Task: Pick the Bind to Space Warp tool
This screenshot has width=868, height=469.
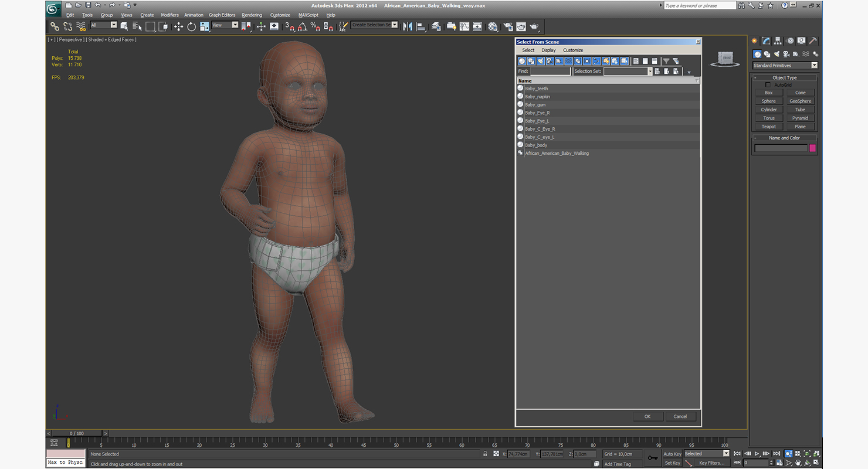Action: point(82,26)
